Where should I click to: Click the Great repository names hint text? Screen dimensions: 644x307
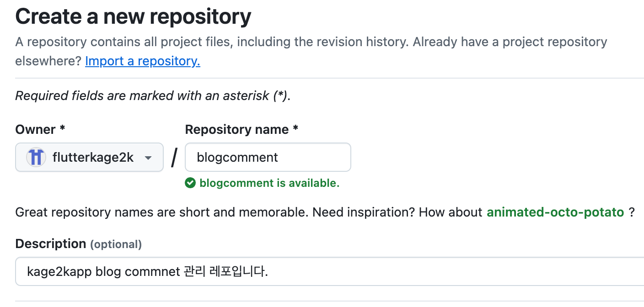click(x=248, y=212)
